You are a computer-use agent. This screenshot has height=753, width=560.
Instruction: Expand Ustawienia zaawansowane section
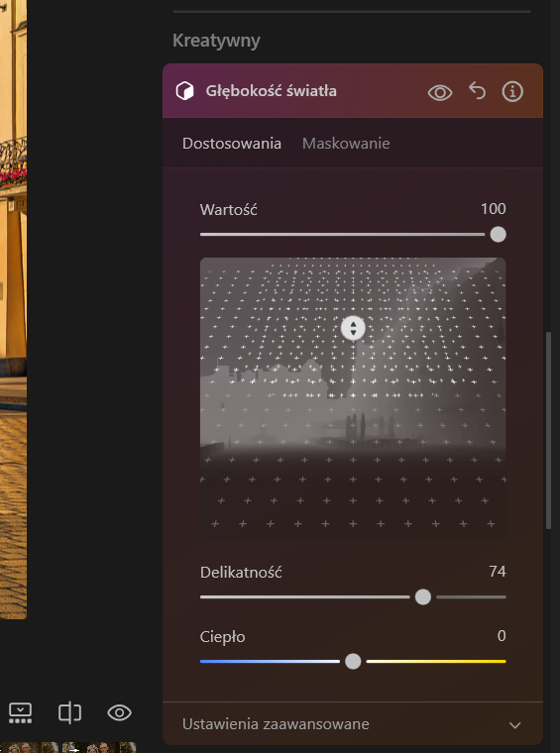[353, 723]
